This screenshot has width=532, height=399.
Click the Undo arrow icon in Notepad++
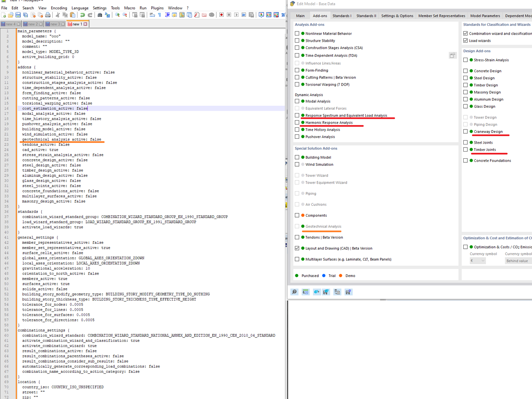click(x=82, y=16)
